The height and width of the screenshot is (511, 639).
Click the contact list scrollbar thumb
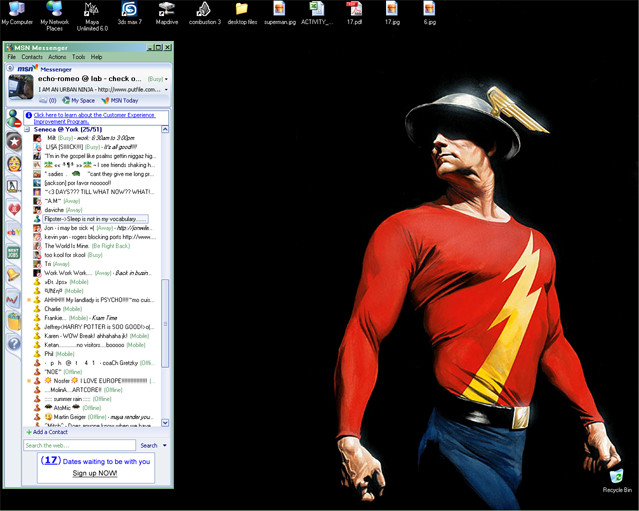click(x=165, y=324)
